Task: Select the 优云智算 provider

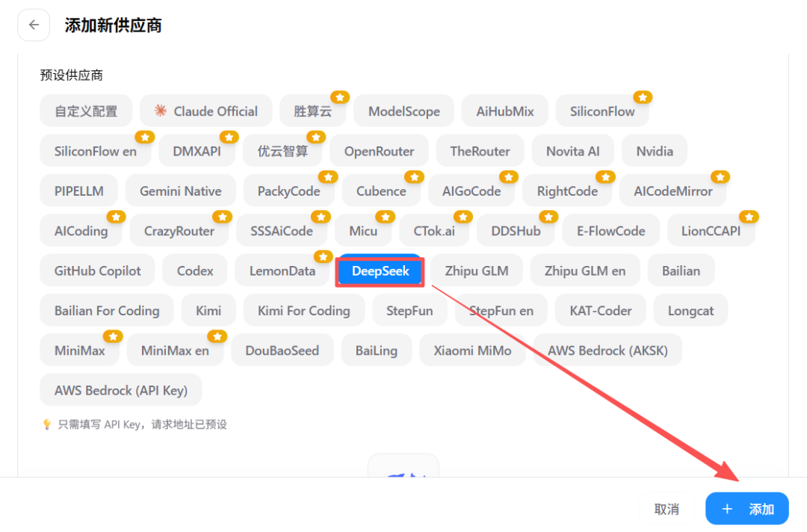Action: click(x=282, y=151)
